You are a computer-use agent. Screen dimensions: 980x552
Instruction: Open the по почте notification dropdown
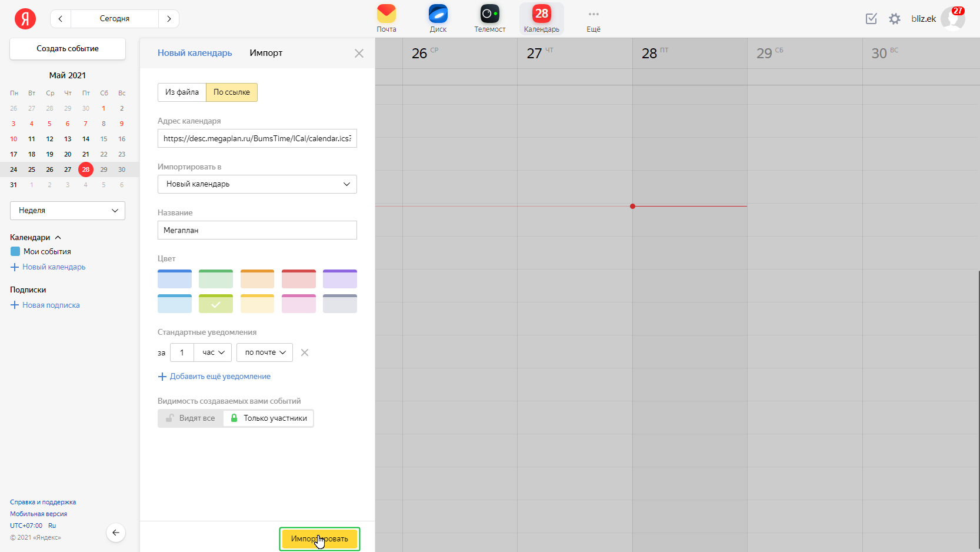tap(265, 353)
